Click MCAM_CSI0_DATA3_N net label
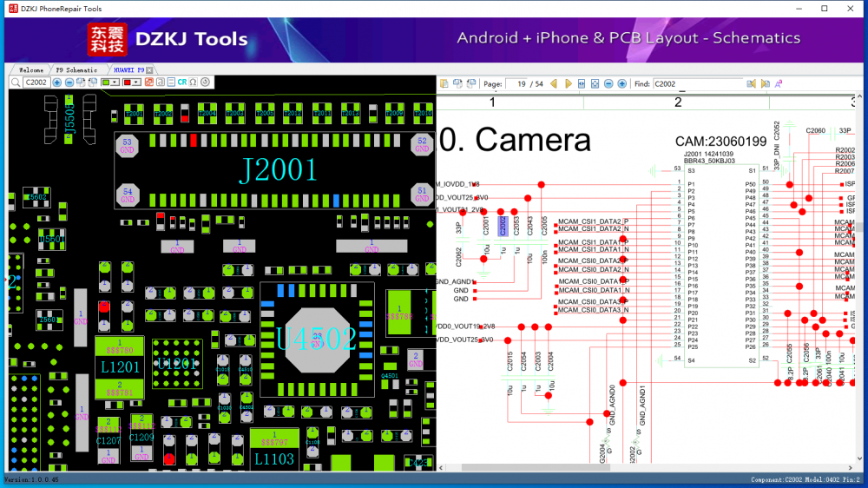This screenshot has width=868, height=488. coord(593,310)
